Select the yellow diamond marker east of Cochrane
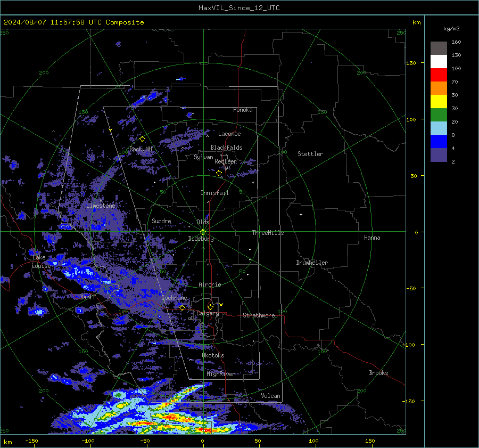Viewport: 479px width, 448px height. 182,307
